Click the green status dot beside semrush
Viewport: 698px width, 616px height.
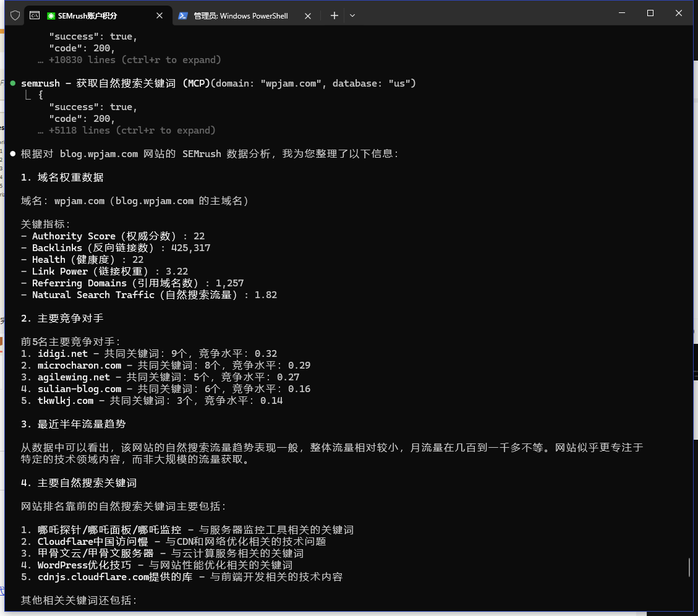(x=13, y=83)
